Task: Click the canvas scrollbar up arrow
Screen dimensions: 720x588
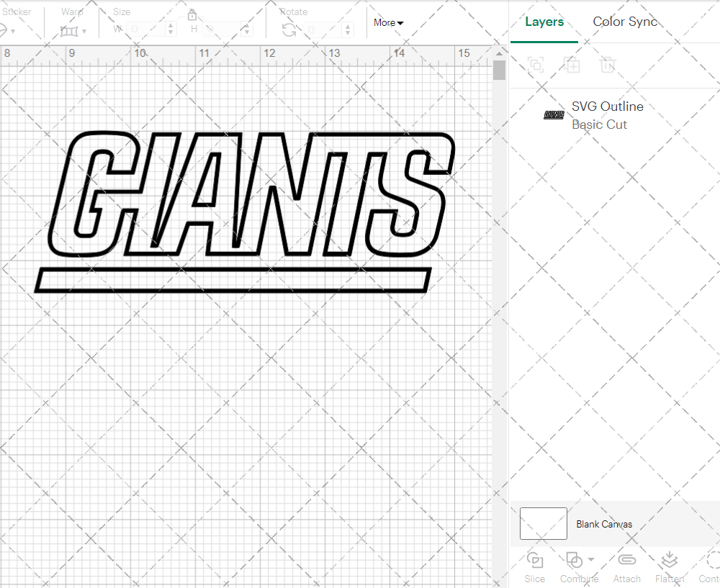Action: (499, 54)
